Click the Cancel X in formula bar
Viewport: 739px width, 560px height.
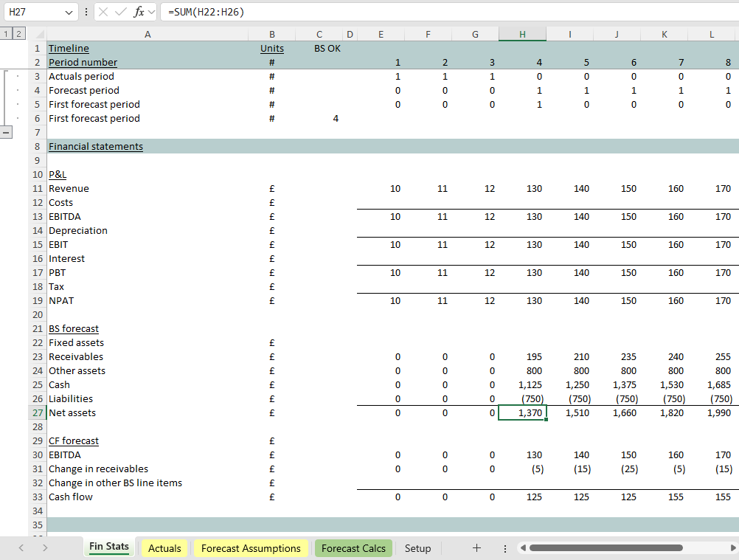[104, 12]
